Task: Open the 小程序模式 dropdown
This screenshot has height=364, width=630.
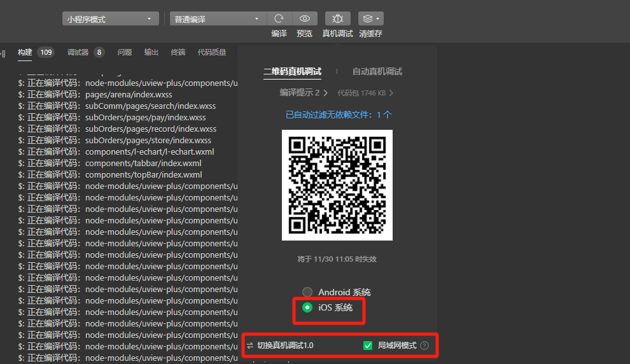Action: click(x=111, y=19)
